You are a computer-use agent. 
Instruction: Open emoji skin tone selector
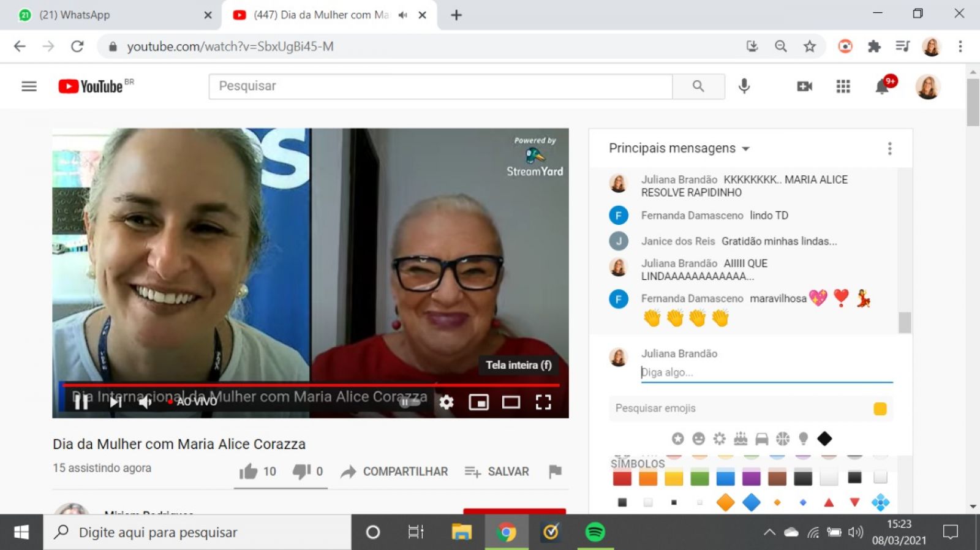coord(880,409)
